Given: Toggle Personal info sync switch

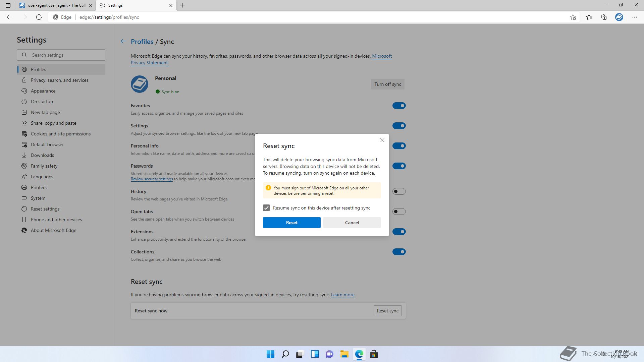Looking at the screenshot, I should tap(399, 146).
